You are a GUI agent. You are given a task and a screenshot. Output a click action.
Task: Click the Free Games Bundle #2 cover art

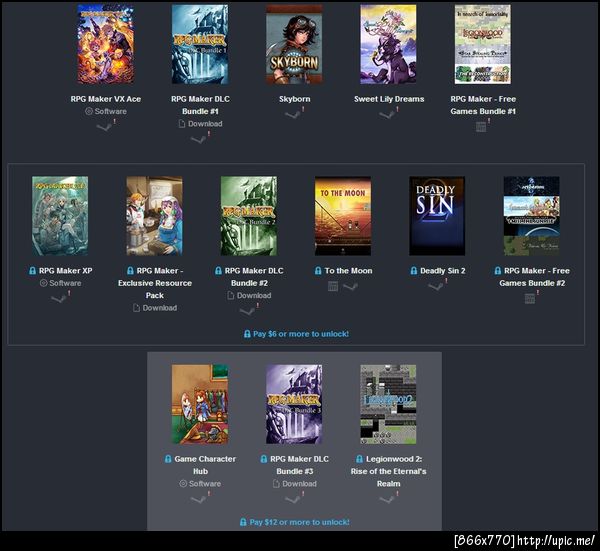pyautogui.click(x=532, y=216)
